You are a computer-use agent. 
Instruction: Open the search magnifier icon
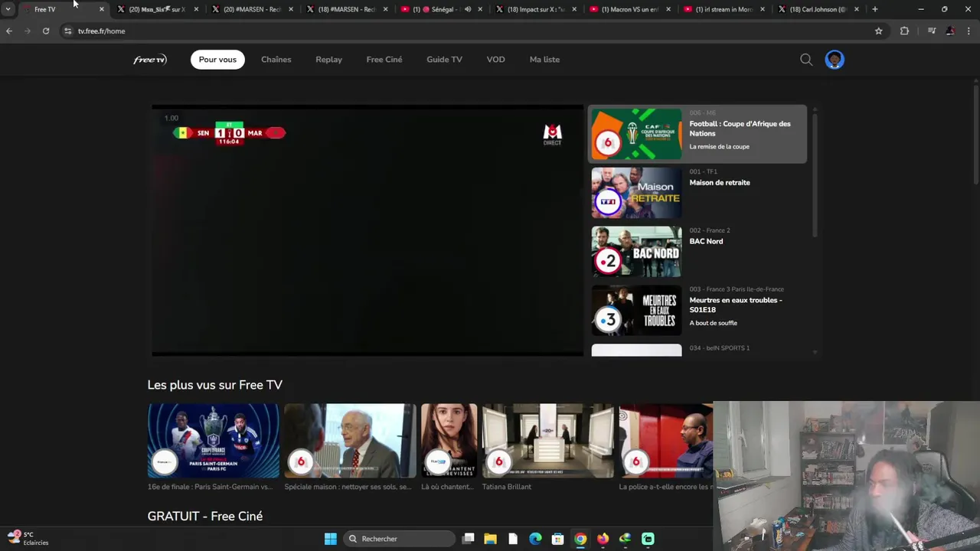pos(806,60)
